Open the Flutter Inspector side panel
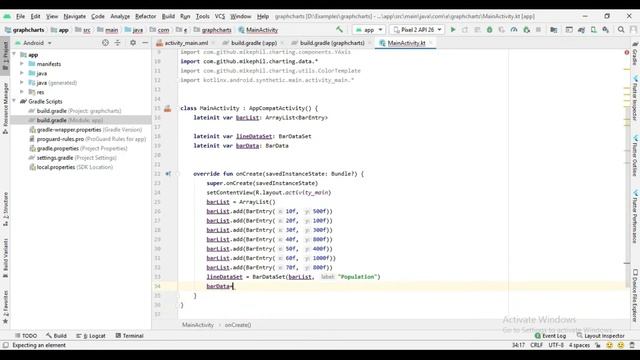Viewport: 640px width, 360px height. (x=635, y=98)
